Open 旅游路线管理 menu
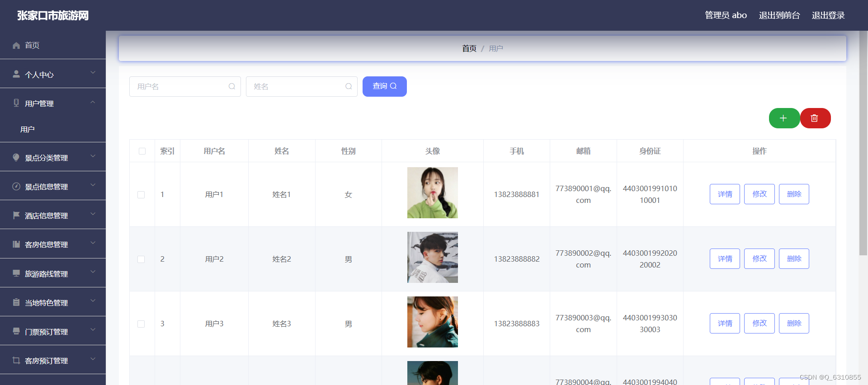Image resolution: width=868 pixels, height=385 pixels. click(53, 273)
